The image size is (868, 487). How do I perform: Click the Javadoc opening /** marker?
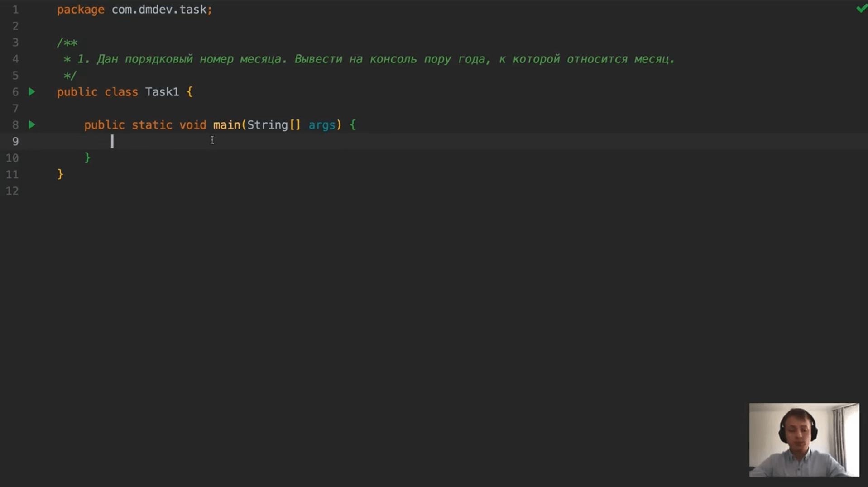[x=67, y=43]
